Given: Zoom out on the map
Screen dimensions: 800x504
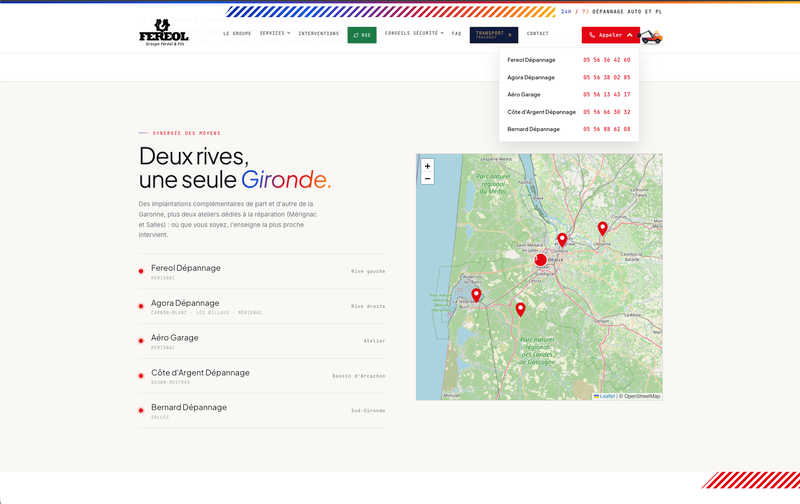Looking at the screenshot, I should click(x=428, y=179).
